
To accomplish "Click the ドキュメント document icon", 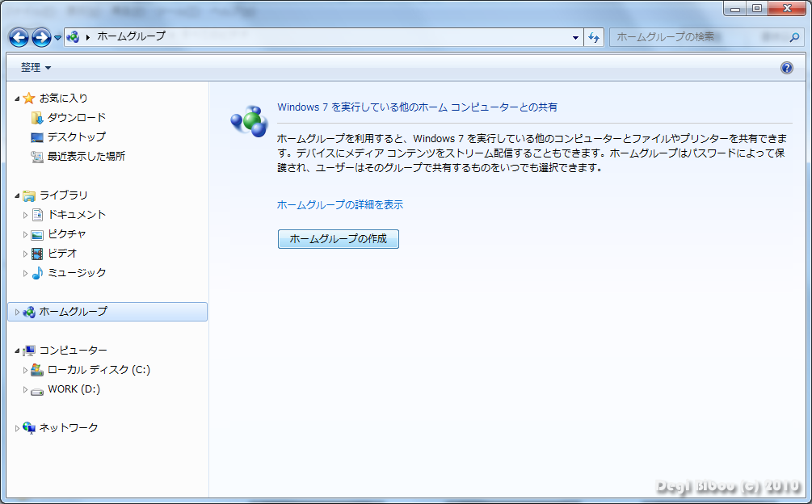I will [37, 215].
